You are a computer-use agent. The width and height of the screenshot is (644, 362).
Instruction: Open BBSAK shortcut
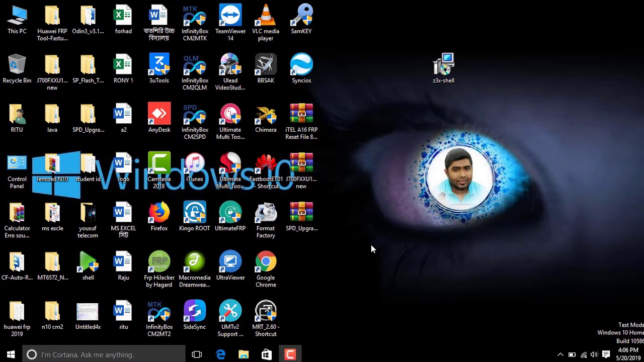pos(266,69)
